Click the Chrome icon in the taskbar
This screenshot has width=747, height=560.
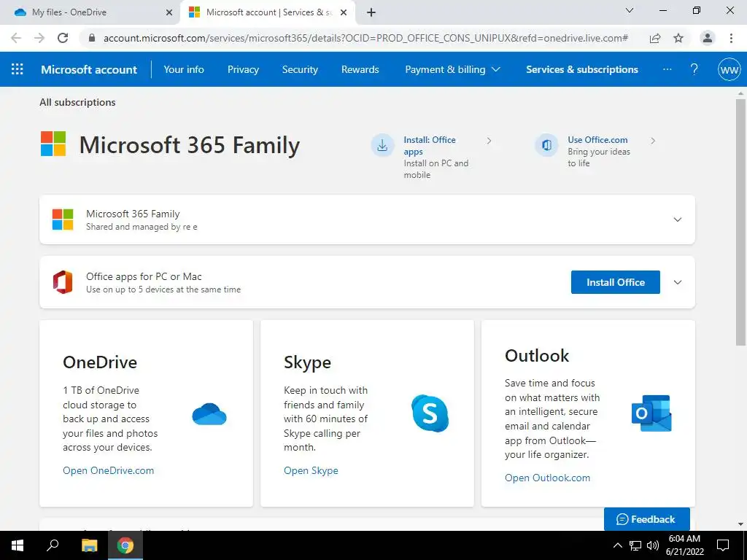(125, 545)
